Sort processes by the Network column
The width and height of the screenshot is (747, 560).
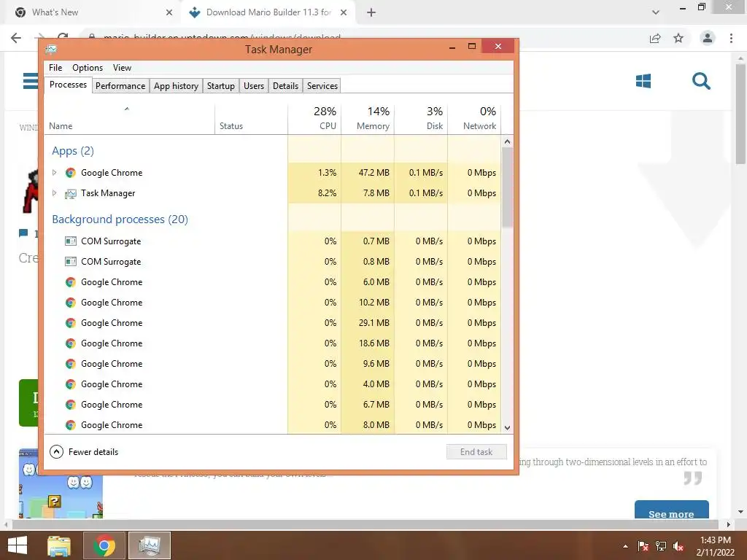474,118
